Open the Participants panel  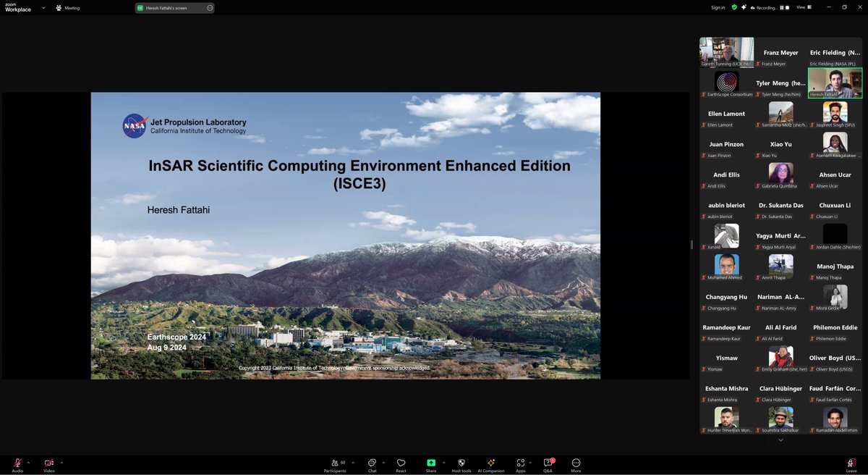335,465
